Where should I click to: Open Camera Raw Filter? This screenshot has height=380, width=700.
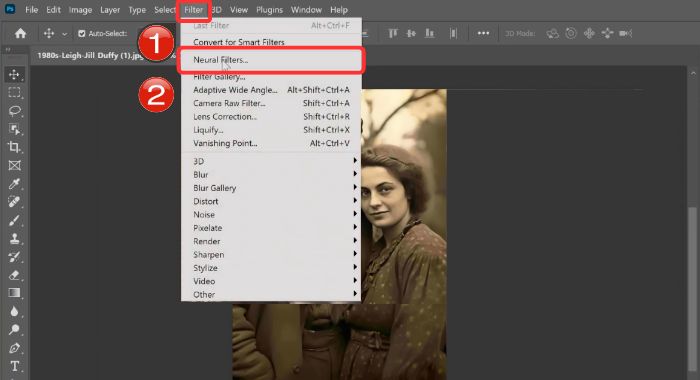coord(271,103)
